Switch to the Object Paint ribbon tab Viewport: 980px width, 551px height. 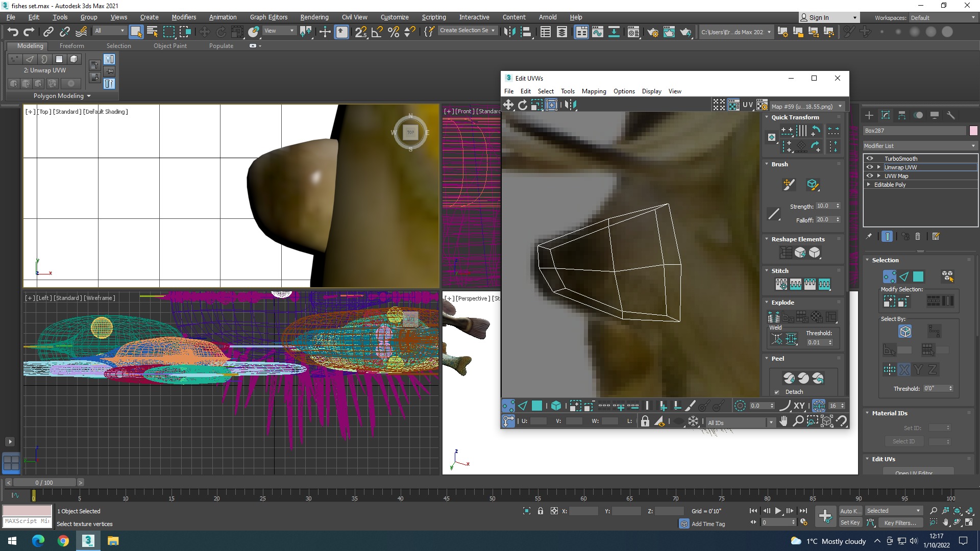[170, 45]
